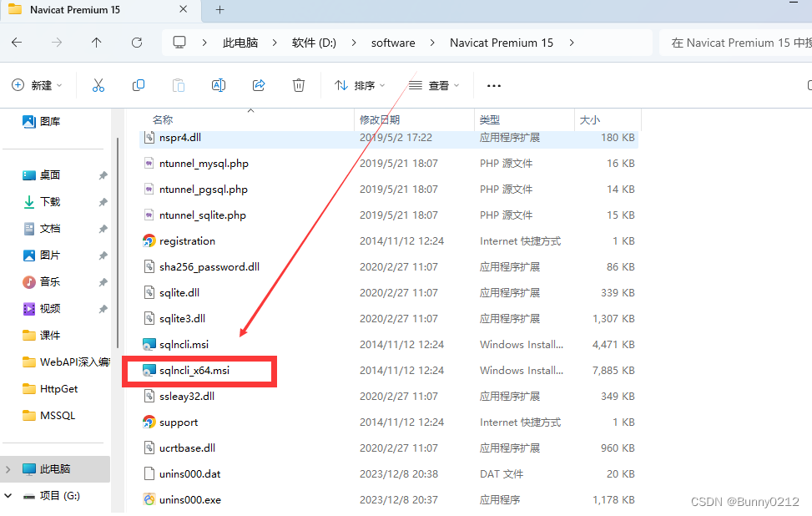The image size is (812, 516).
Task: Click the Rename icon in toolbar
Action: (x=219, y=85)
